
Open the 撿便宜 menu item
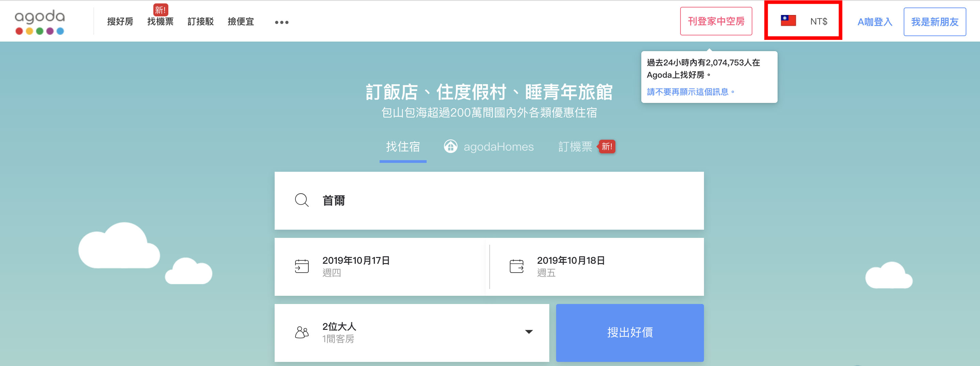point(241,22)
